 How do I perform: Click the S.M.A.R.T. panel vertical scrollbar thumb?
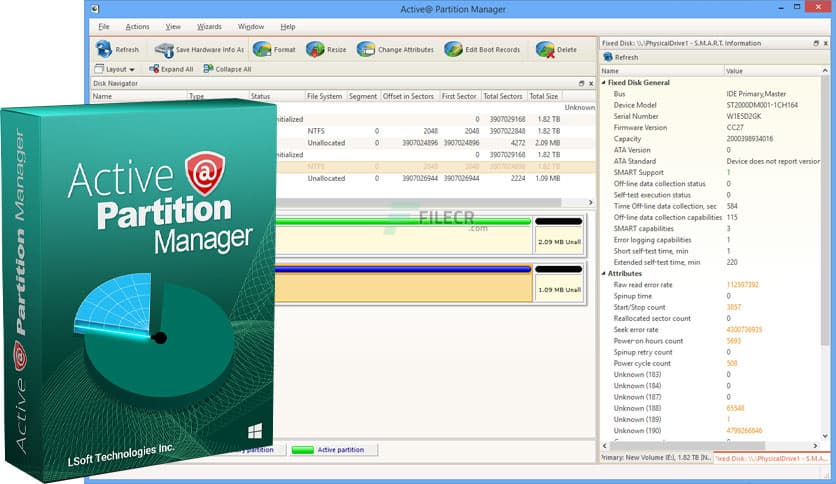point(825,211)
